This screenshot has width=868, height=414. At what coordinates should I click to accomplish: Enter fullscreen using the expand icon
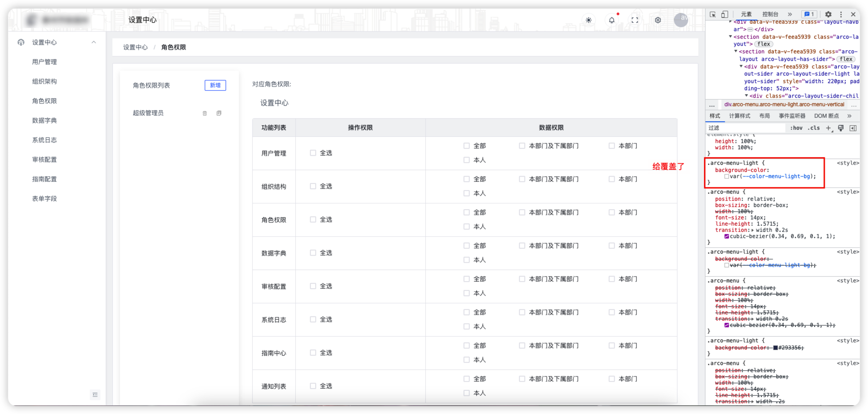(634, 20)
